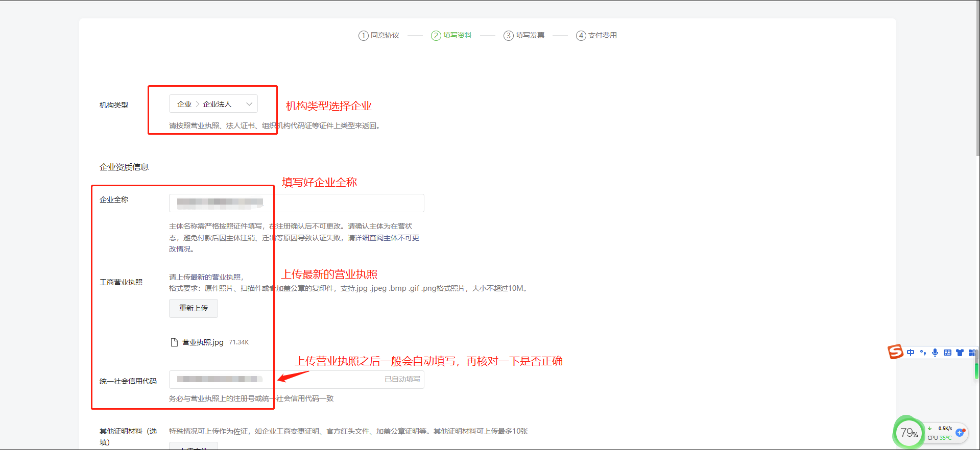Click the 79% memory usage circle
980x450 pixels.
pyautogui.click(x=909, y=433)
